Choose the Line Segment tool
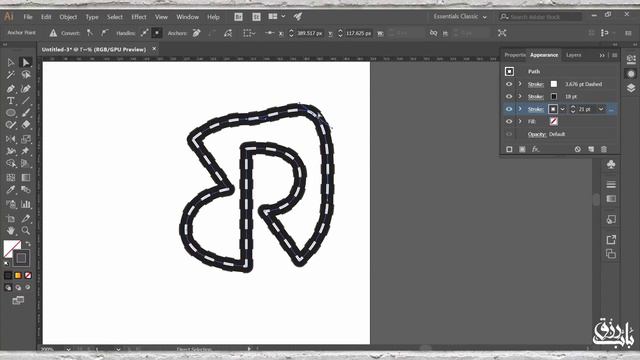 (26, 100)
